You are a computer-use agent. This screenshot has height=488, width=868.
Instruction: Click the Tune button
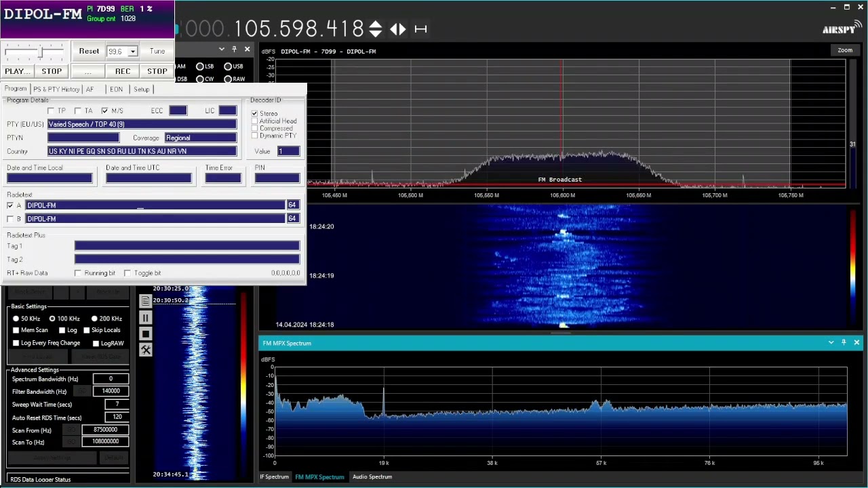157,52
